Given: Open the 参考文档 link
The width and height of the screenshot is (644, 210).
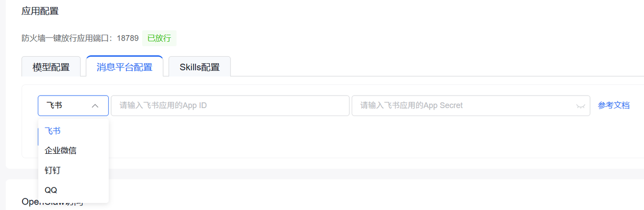Looking at the screenshot, I should pos(613,106).
